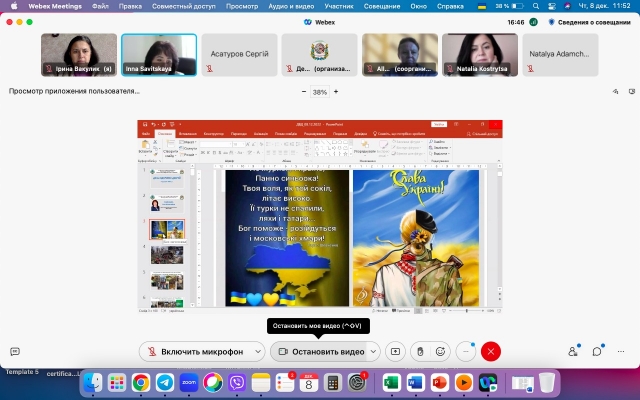Open Spotlight search in menu bar
This screenshot has height=400, width=640.
536,6
